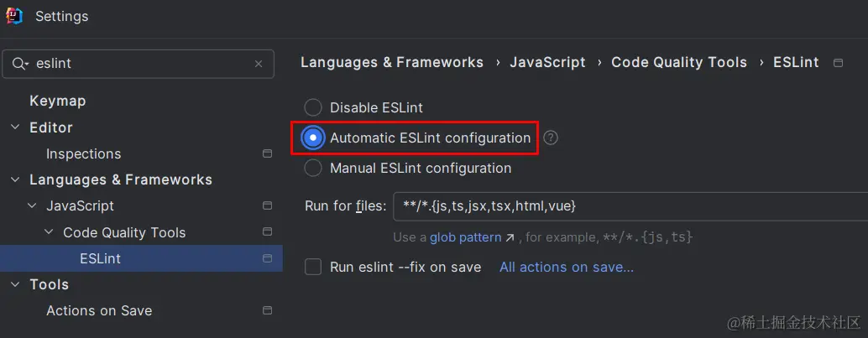Screen dimensions: 868x338
Task: Open Keymap settings page
Action: pyautogui.click(x=58, y=101)
